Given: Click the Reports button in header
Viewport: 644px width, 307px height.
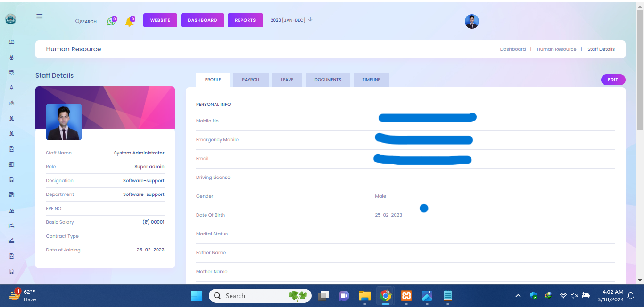Looking at the screenshot, I should click(x=245, y=20).
